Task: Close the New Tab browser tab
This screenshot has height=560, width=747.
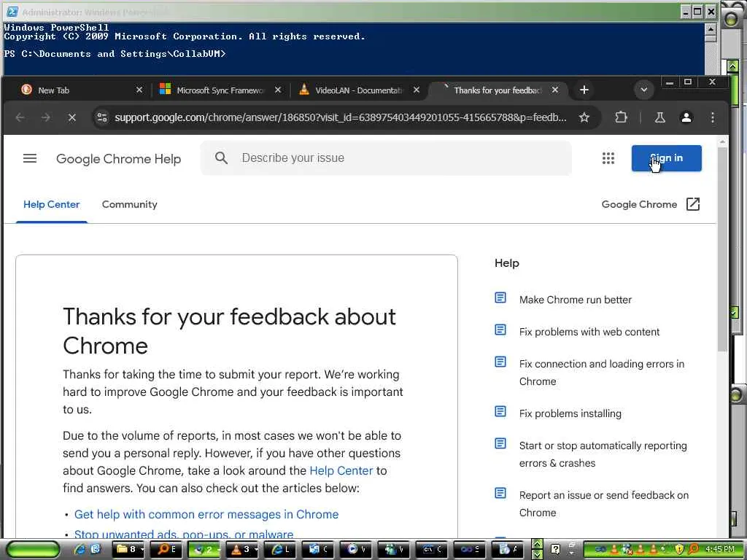Action: [x=139, y=90]
